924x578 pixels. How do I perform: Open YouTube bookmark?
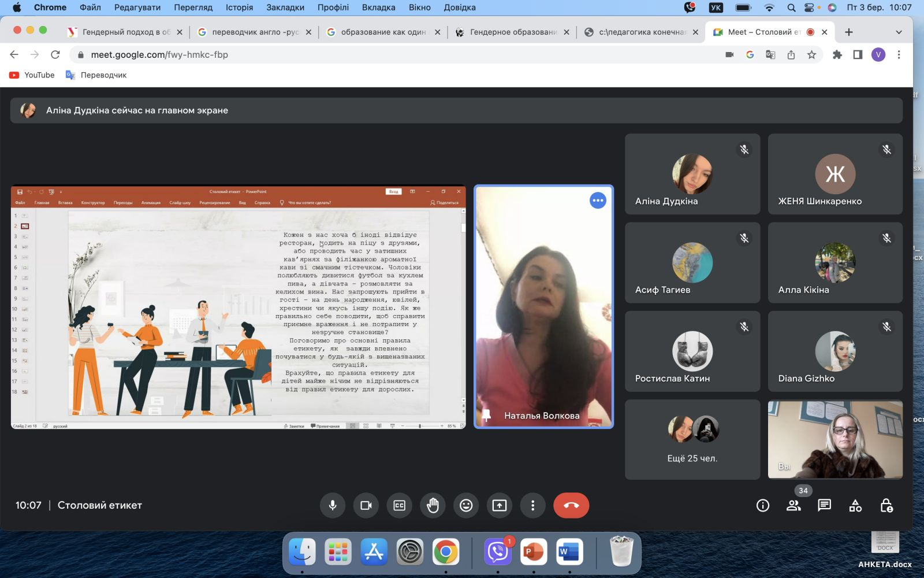pyautogui.click(x=32, y=75)
